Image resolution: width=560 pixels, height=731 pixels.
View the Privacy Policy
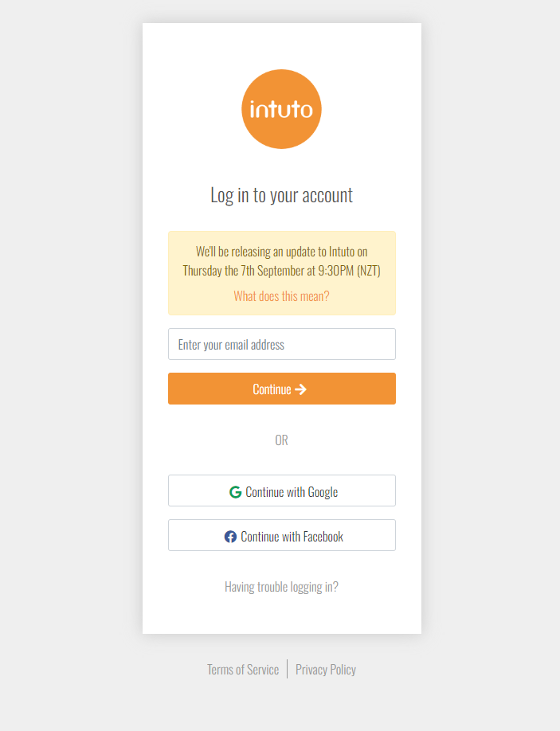tap(325, 669)
